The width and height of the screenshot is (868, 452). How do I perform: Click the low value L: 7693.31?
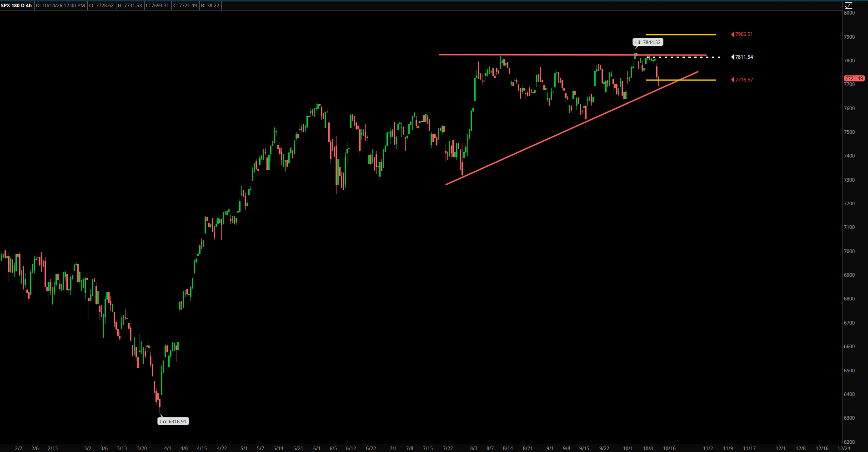click(x=157, y=5)
